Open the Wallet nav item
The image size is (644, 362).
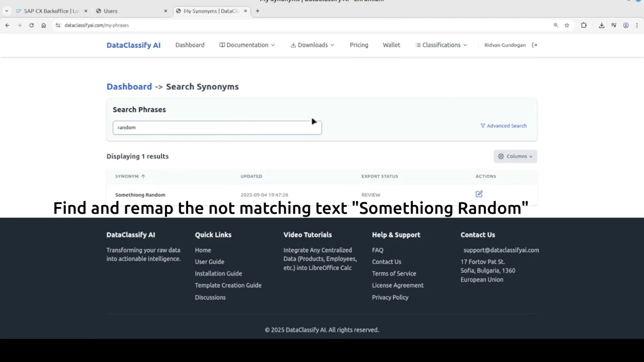pos(391,45)
